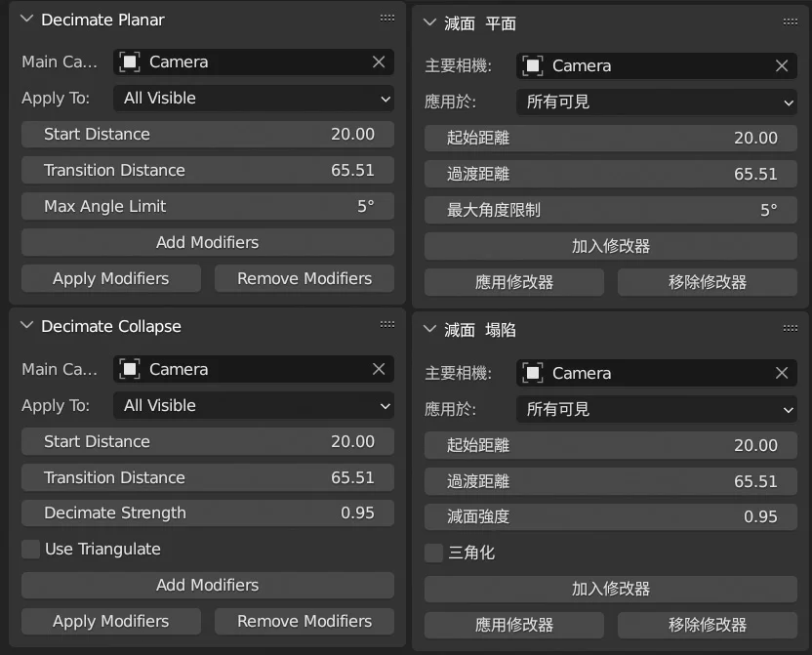Click the 應用修改器 button in 減面 平面
Screen dimensions: 812x655
pyautogui.click(x=513, y=282)
